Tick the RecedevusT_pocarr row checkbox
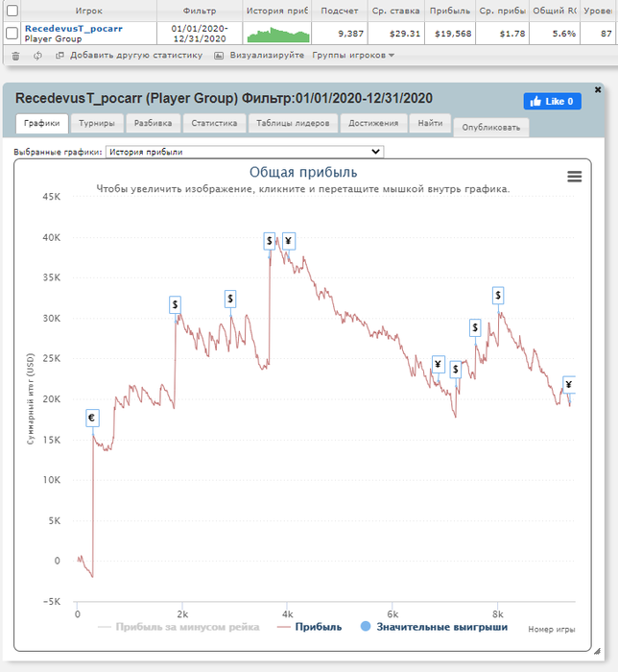Viewport: 618px width, 672px height. coord(12,33)
